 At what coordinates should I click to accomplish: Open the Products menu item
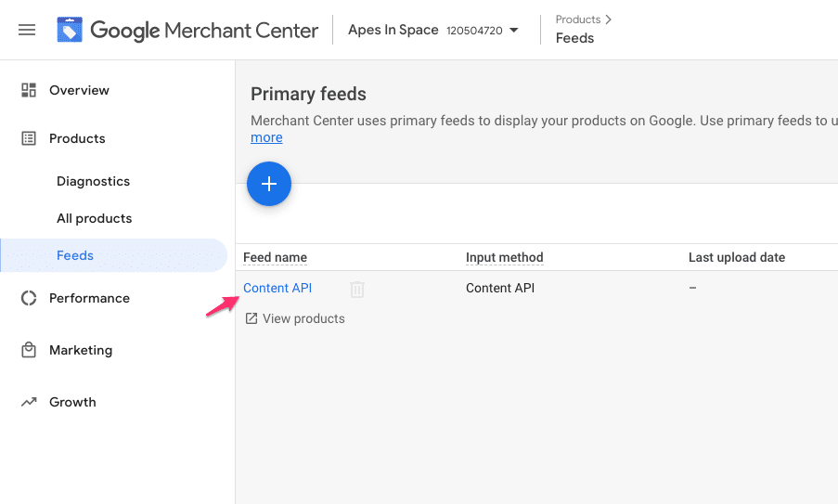coord(78,138)
